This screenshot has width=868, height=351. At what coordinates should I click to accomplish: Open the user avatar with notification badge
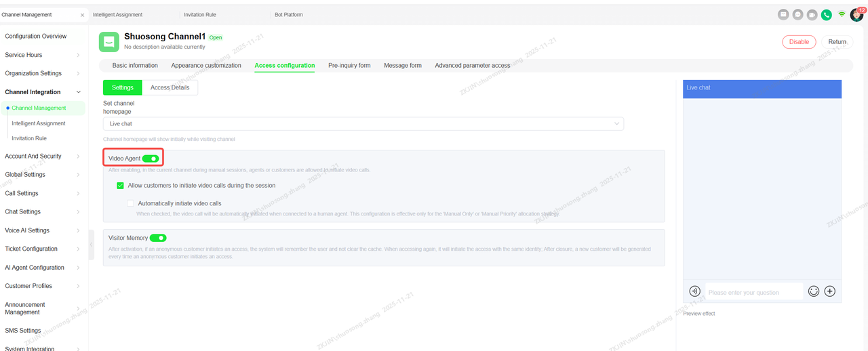(x=856, y=15)
